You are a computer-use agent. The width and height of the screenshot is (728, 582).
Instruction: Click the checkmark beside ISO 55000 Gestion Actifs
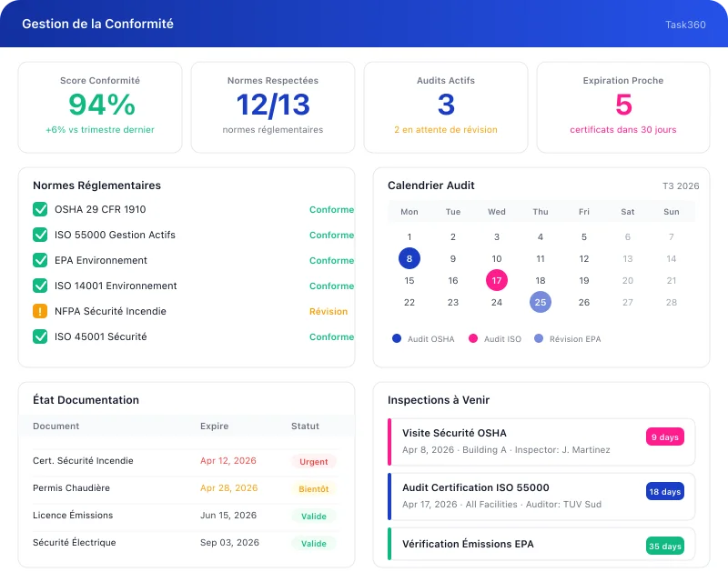tap(38, 235)
